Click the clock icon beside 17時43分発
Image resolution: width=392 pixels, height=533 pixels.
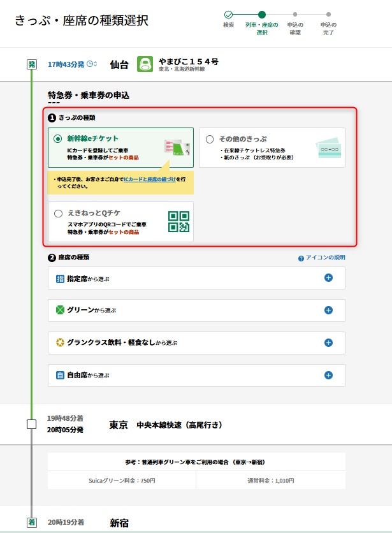[x=92, y=64]
